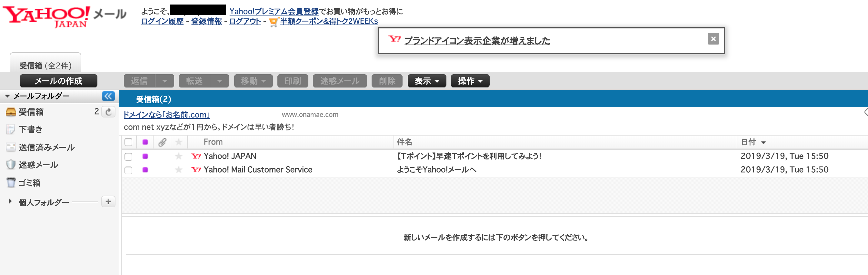Collapse the folder sidebar with double-chevron icon
868x275 pixels.
click(108, 97)
